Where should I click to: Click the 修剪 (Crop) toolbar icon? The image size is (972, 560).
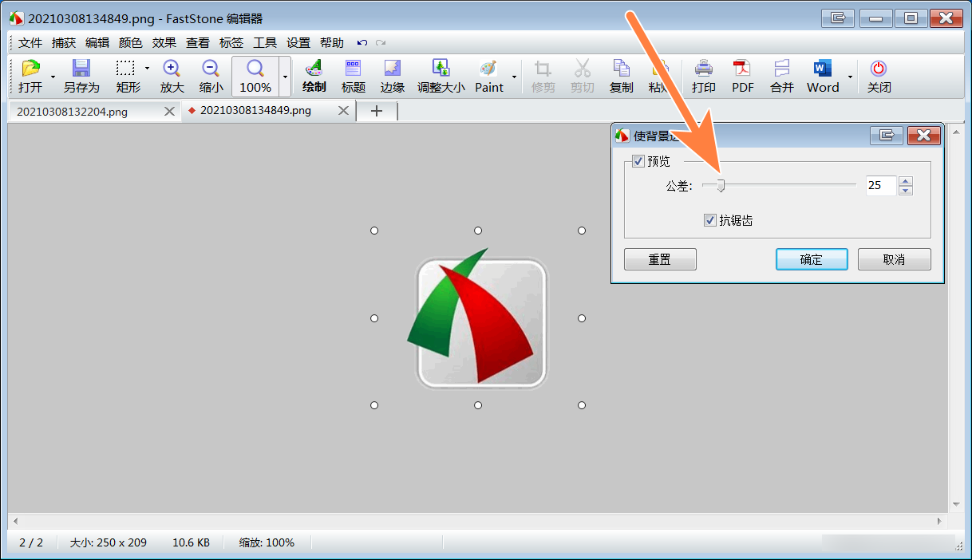click(543, 77)
